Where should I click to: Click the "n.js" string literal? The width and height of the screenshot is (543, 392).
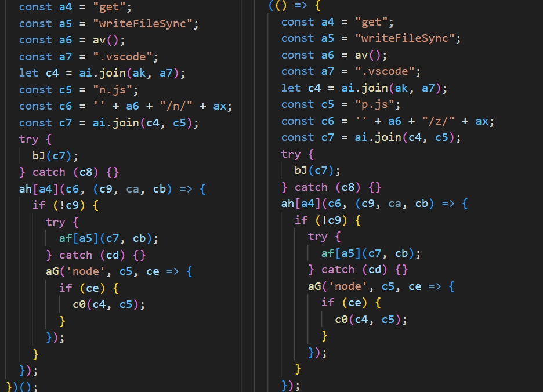113,90
